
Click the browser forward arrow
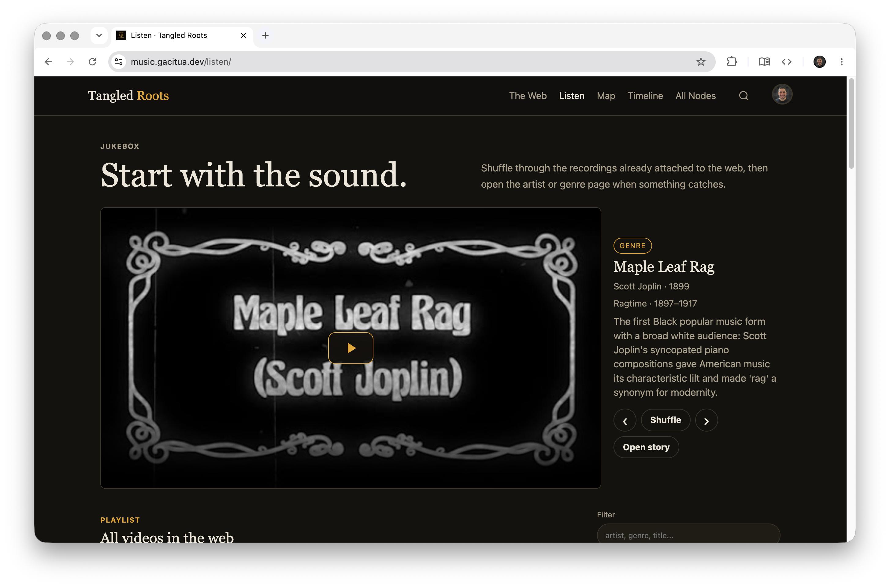point(70,61)
